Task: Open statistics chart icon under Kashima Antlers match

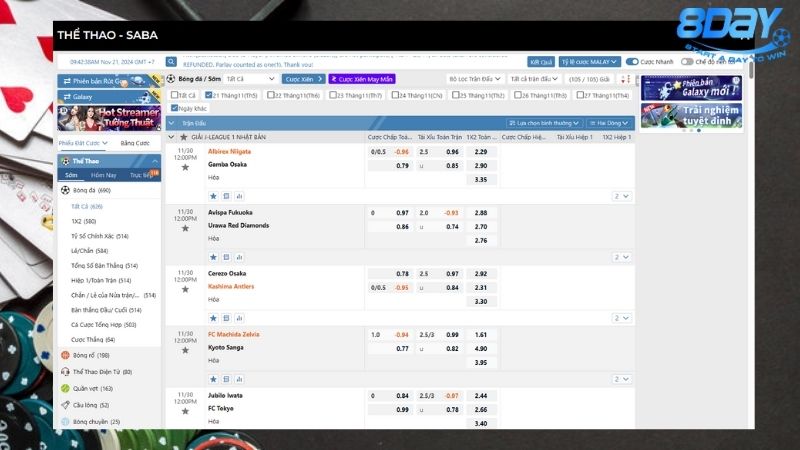Action: (x=239, y=318)
